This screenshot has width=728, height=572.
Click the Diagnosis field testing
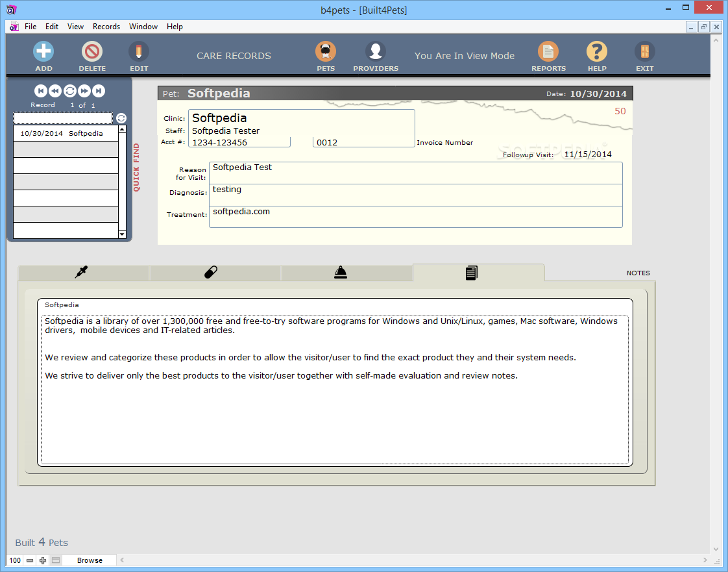click(x=415, y=195)
